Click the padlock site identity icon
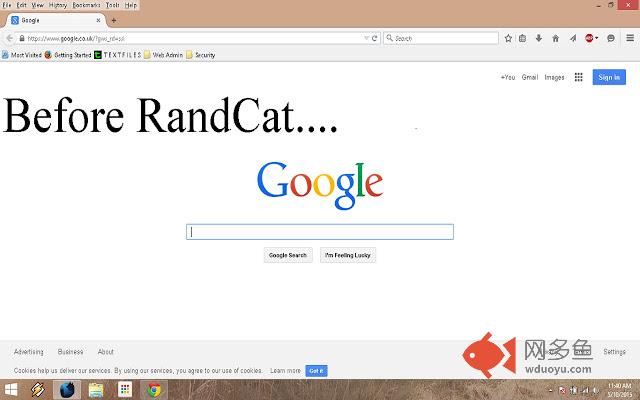The height and width of the screenshot is (400, 640). click(x=22, y=38)
